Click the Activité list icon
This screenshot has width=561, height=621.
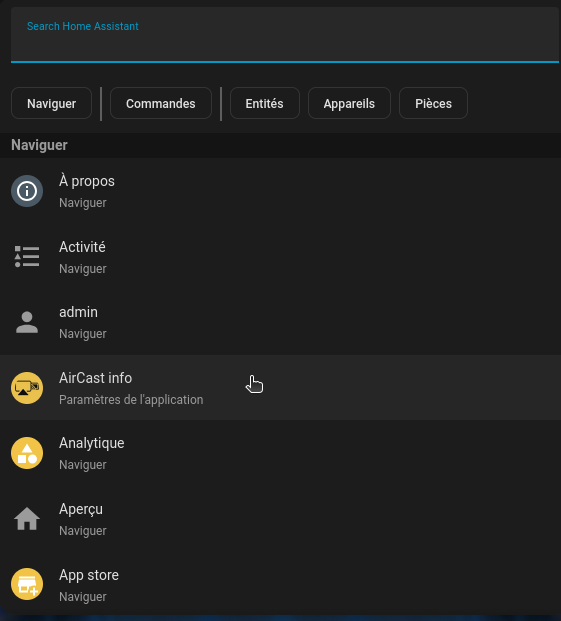27,257
